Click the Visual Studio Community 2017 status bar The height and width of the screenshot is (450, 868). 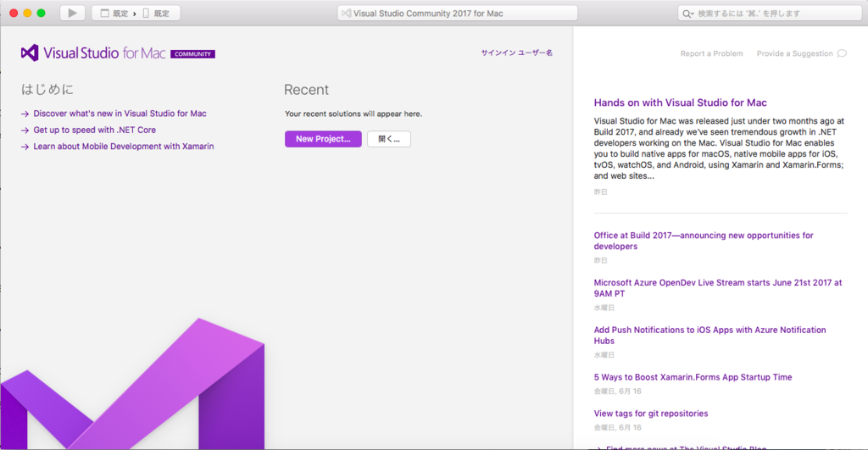click(x=457, y=14)
